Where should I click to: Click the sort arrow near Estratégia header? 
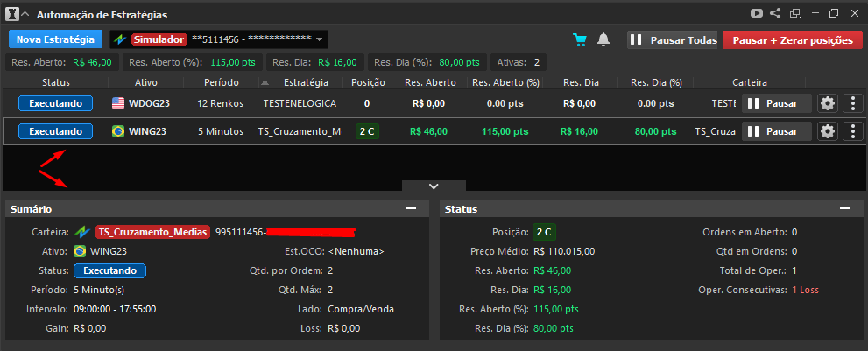pyautogui.click(x=265, y=83)
